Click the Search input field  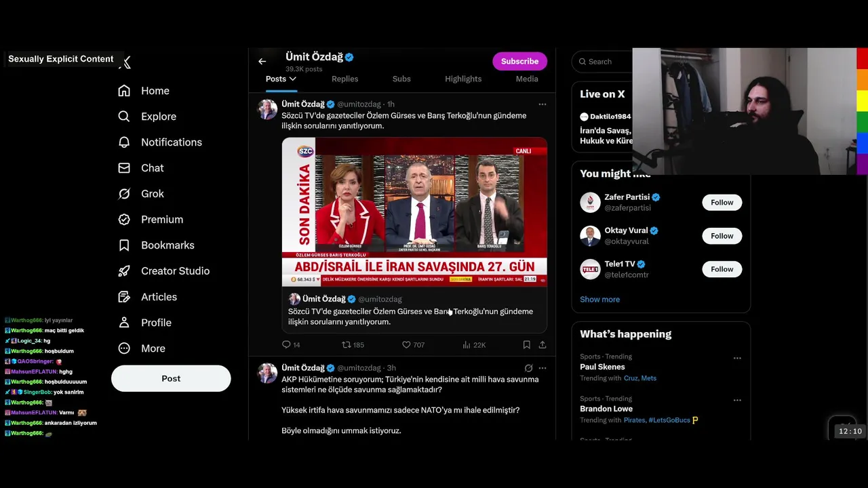(x=604, y=62)
